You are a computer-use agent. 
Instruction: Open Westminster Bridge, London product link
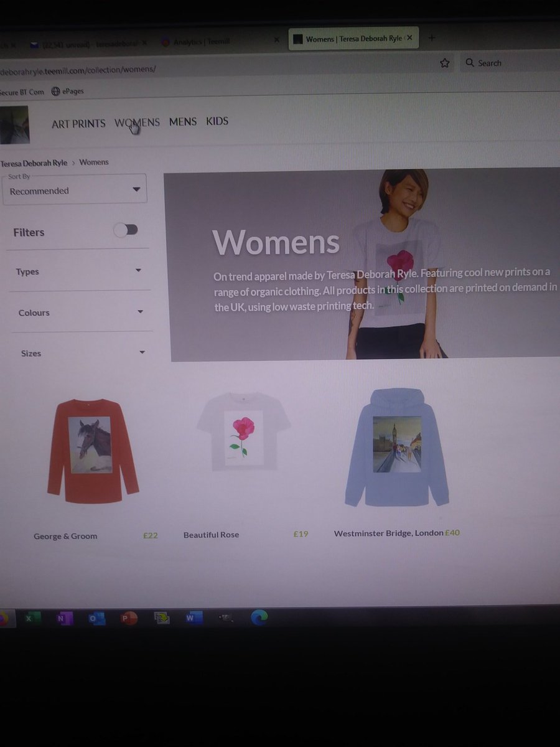(x=389, y=533)
